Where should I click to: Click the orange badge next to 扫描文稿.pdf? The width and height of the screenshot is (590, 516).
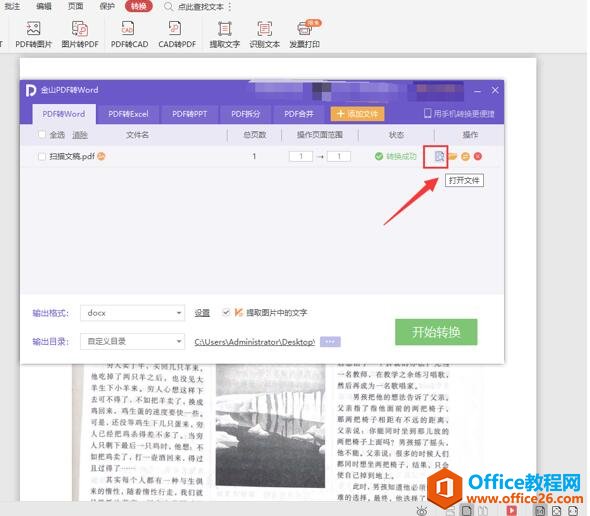coord(101,156)
